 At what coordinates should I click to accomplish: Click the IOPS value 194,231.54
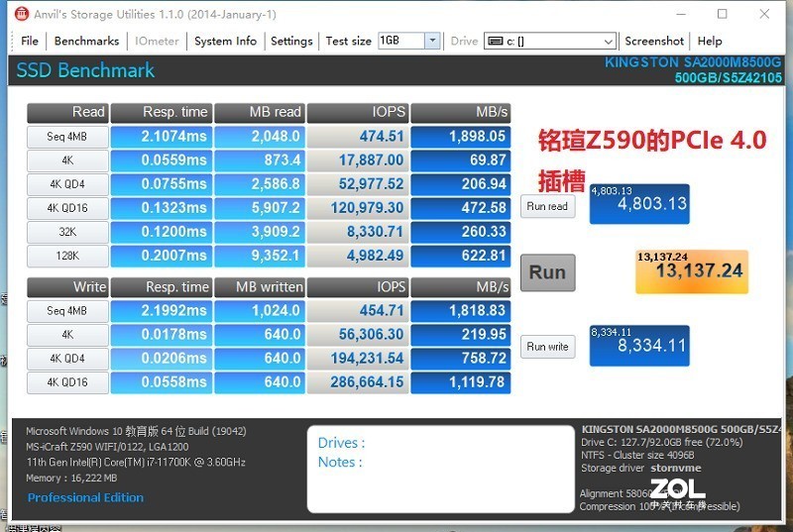click(x=357, y=359)
